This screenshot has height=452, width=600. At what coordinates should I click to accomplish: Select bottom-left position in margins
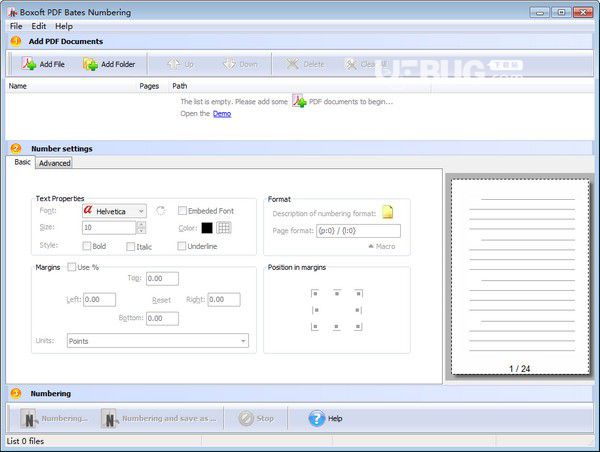point(315,326)
